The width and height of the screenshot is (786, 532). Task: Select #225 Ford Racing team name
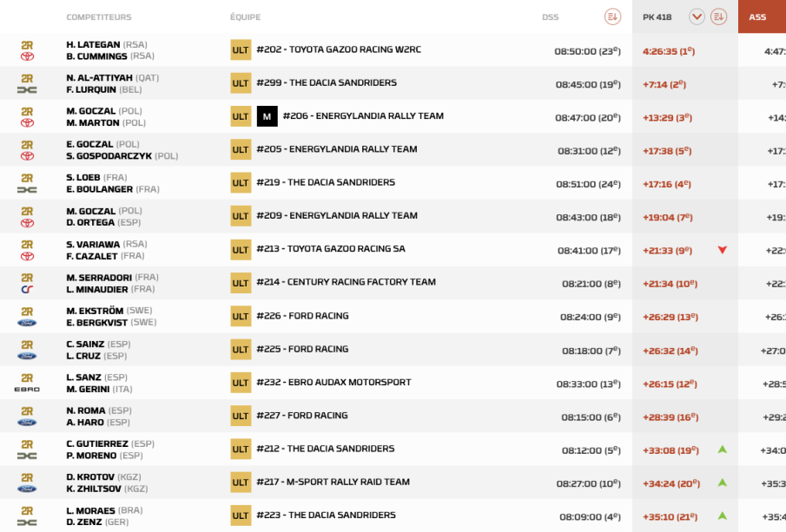[x=302, y=349]
